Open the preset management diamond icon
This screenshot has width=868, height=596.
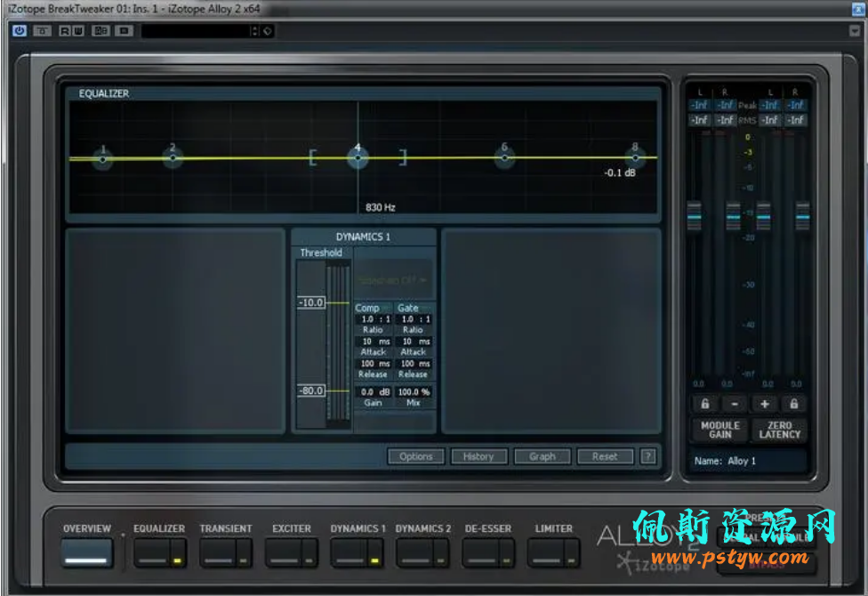tap(268, 31)
